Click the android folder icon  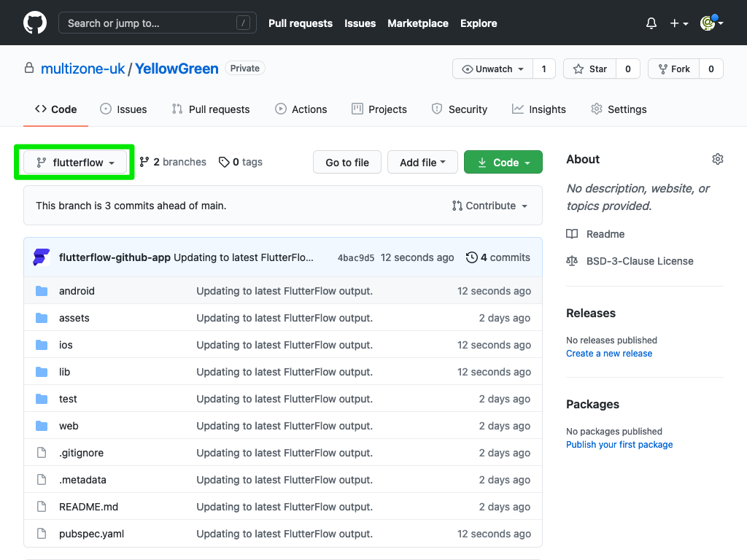[42, 291]
